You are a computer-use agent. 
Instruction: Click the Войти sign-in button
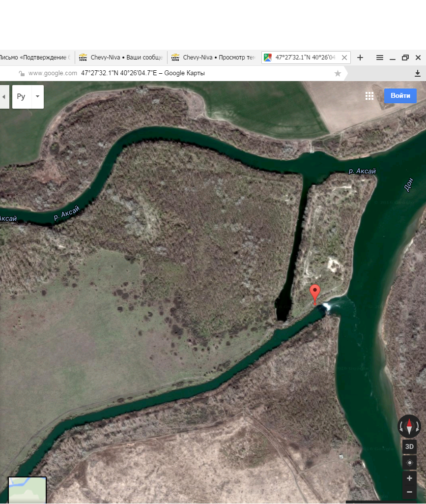point(400,96)
